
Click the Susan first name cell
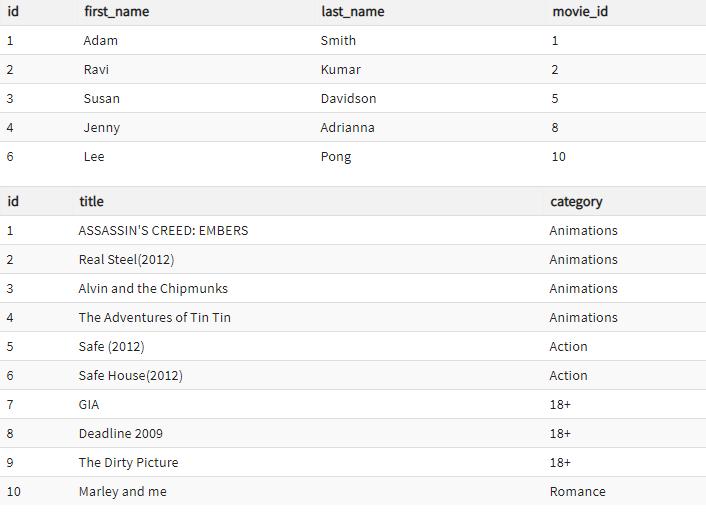click(x=101, y=98)
